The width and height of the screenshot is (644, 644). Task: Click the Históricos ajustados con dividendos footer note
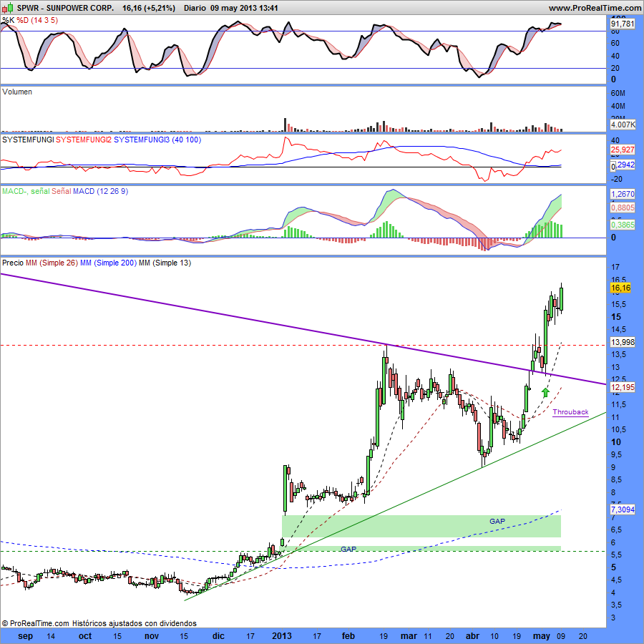click(135, 623)
